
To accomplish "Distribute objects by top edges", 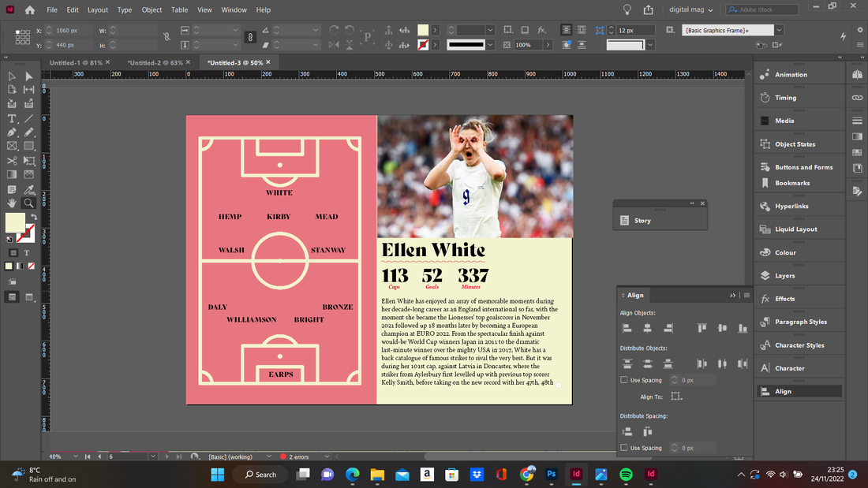I will tap(627, 363).
